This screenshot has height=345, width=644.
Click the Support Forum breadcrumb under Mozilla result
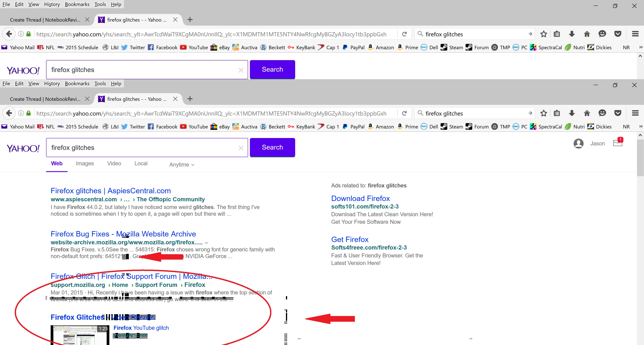pos(156,285)
